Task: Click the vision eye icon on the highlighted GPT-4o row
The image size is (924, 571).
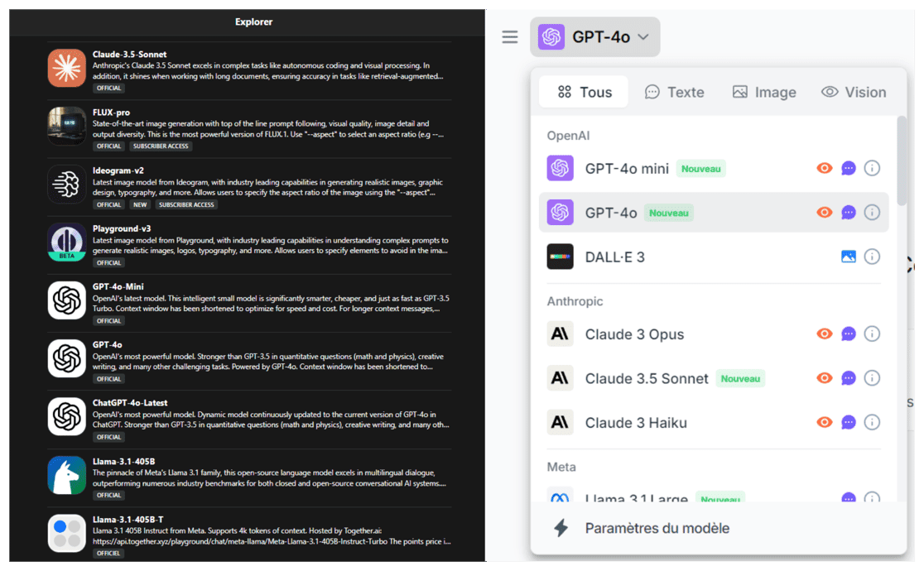Action: [x=825, y=212]
